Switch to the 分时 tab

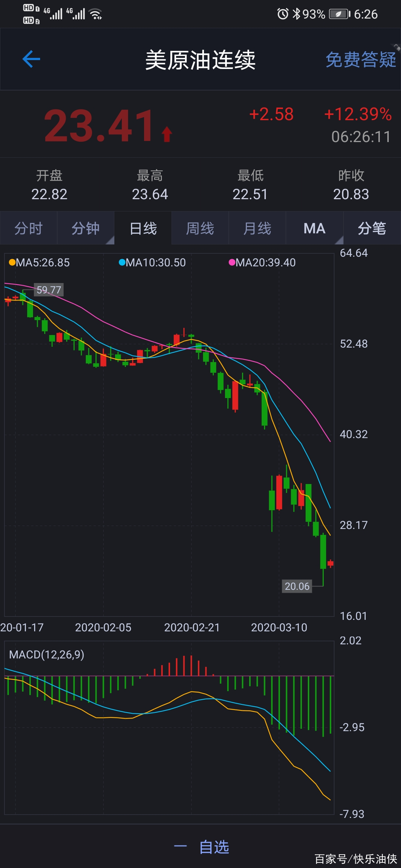pos(29,228)
